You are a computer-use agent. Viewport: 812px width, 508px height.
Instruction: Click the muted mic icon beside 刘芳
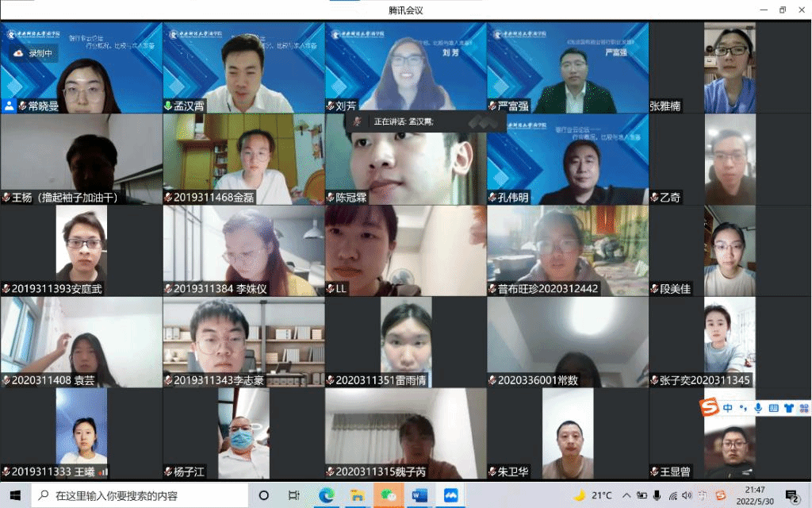tap(330, 106)
